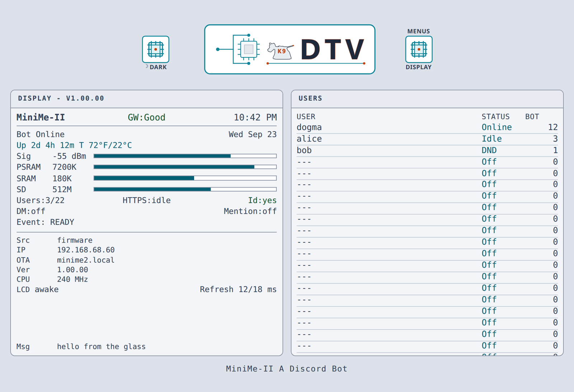The width and height of the screenshot is (574, 392).
Task: Click Refresh 12/18 ms value
Action: coord(238,289)
